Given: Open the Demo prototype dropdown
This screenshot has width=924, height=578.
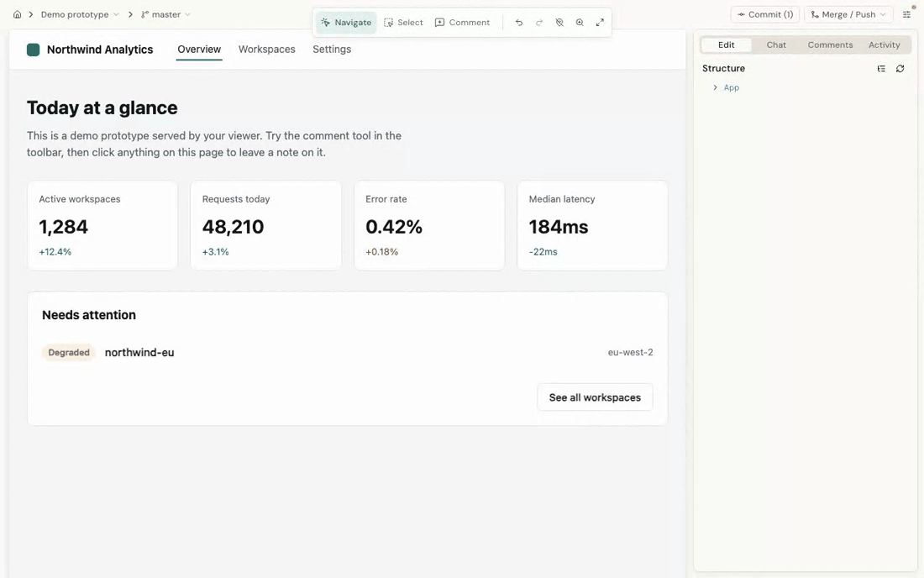Looking at the screenshot, I should 80,15.
